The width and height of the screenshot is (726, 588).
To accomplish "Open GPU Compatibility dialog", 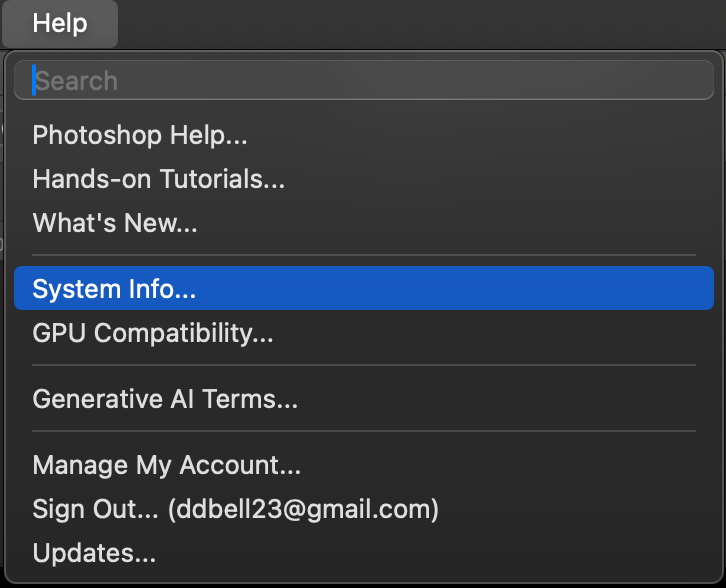I will point(153,333).
